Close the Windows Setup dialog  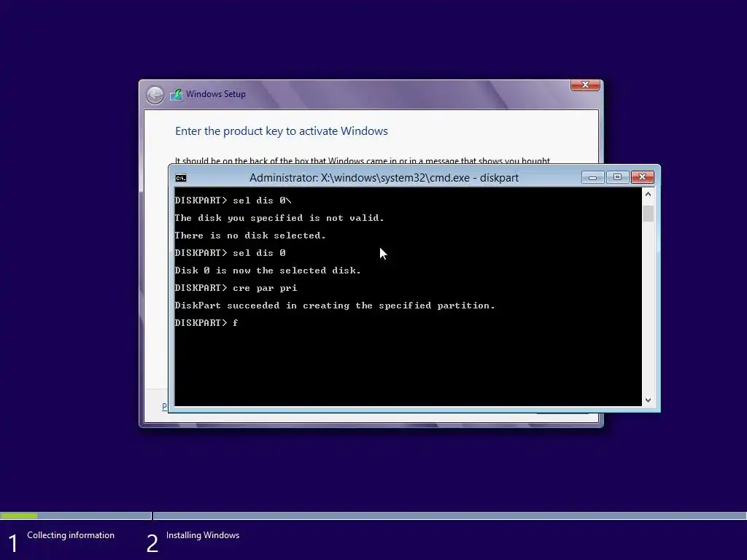click(x=585, y=85)
